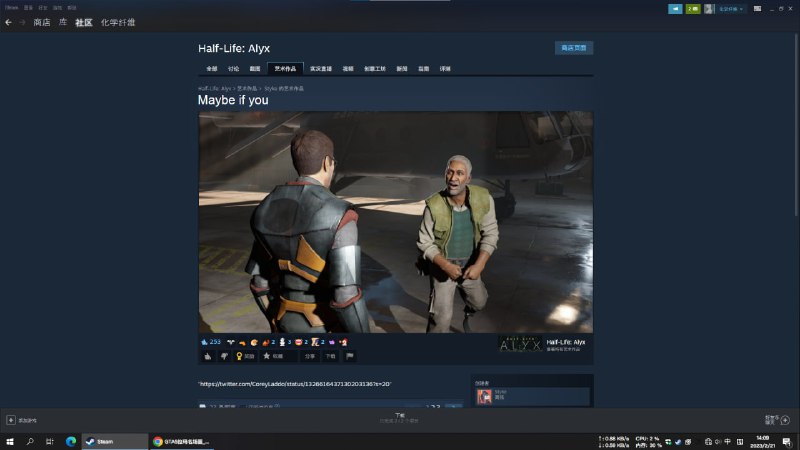
Task: Click the green friends notification button
Action: pyautogui.click(x=693, y=9)
